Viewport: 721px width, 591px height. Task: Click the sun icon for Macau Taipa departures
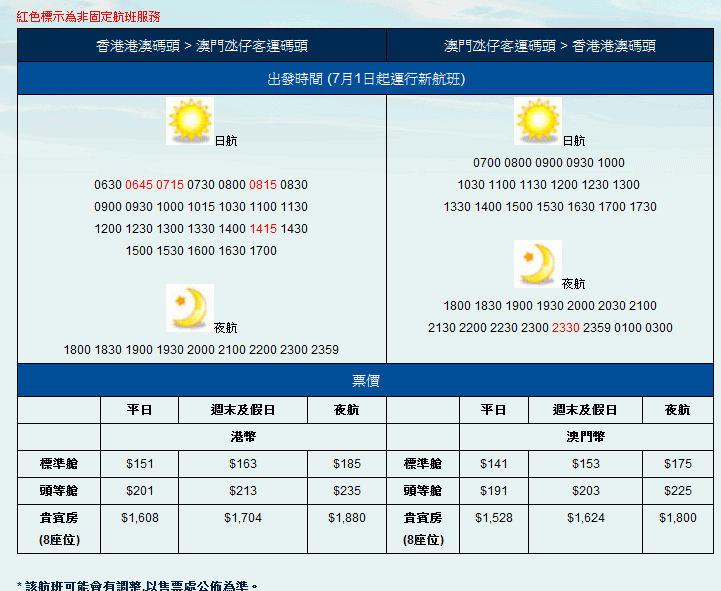click(x=538, y=121)
